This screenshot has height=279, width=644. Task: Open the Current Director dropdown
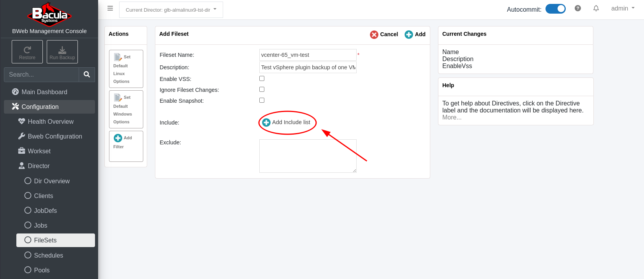click(171, 10)
